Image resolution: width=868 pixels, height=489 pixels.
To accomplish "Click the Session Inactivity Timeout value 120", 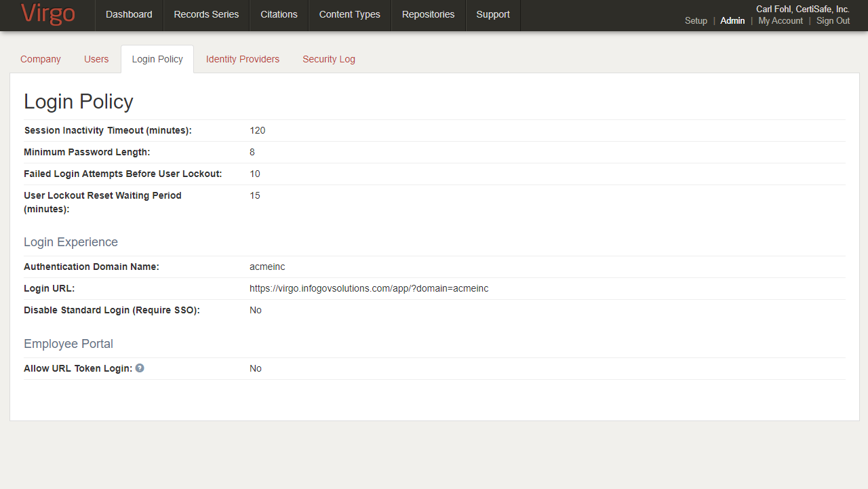I will (x=258, y=130).
